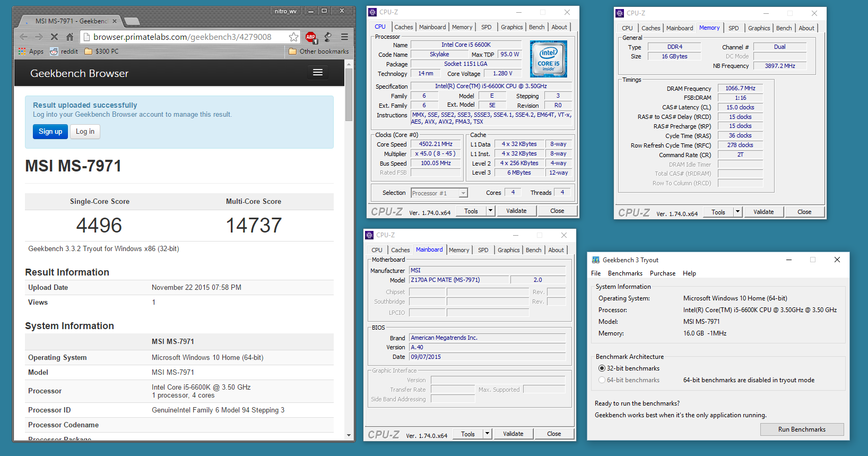Click the DRAM Frequency value 1066.7 MHz

point(740,88)
